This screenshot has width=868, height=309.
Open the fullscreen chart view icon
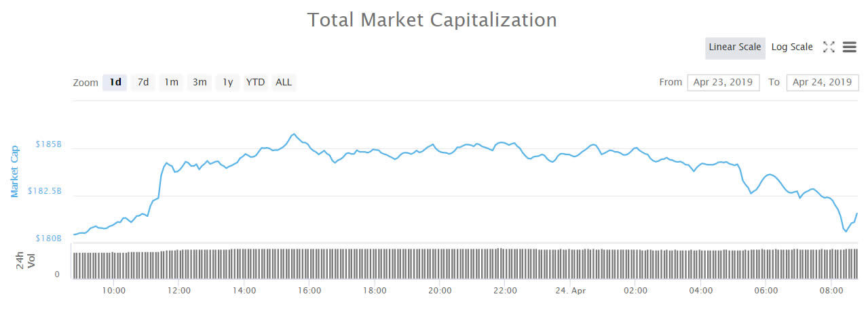(828, 47)
